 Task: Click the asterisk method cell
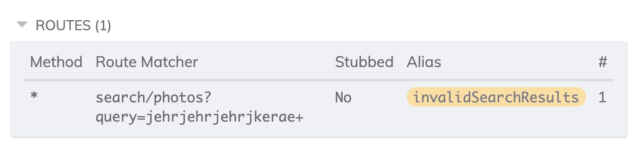pyautogui.click(x=34, y=96)
